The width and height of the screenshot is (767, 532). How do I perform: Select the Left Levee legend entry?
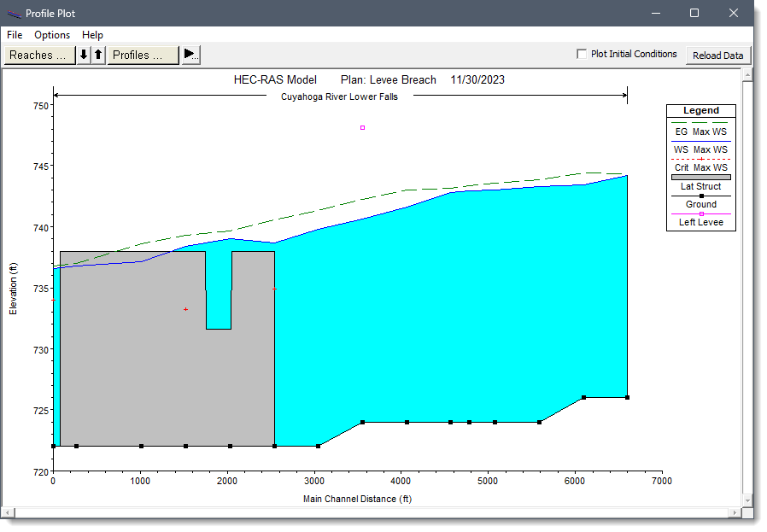700,222
